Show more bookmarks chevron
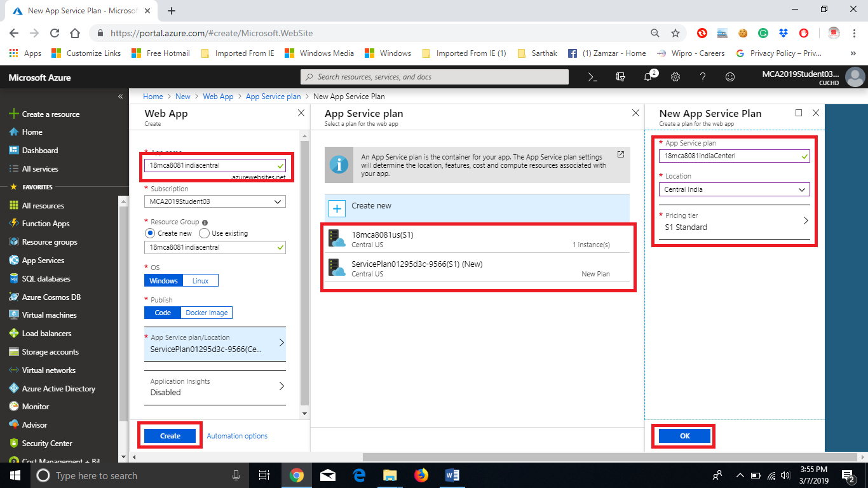Screen dimensions: 868x488 point(853,53)
